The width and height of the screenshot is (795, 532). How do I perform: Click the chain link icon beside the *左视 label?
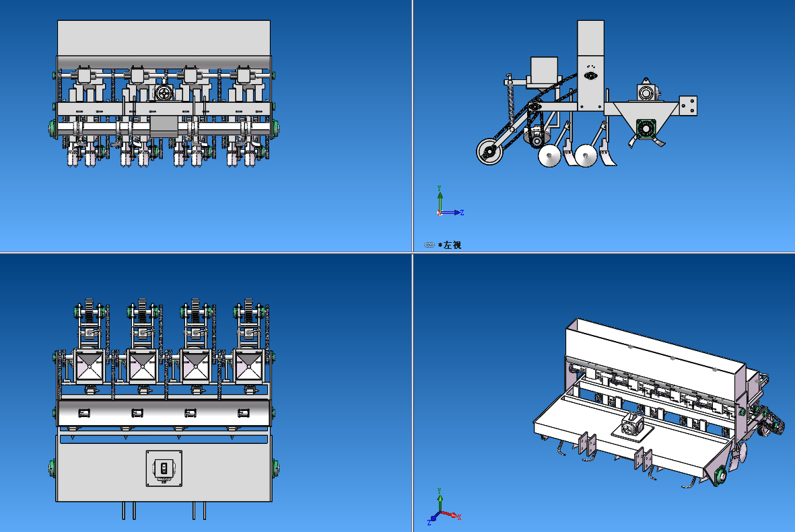[x=428, y=245]
